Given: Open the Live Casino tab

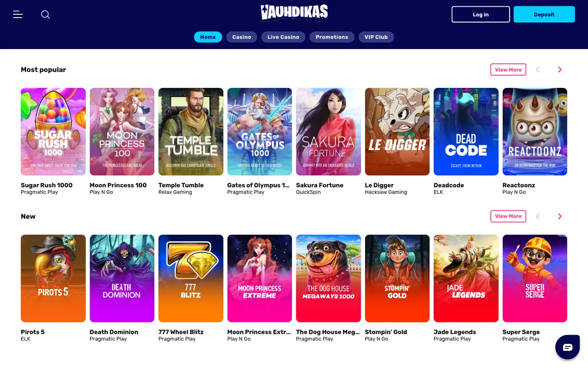Looking at the screenshot, I should pyautogui.click(x=283, y=37).
